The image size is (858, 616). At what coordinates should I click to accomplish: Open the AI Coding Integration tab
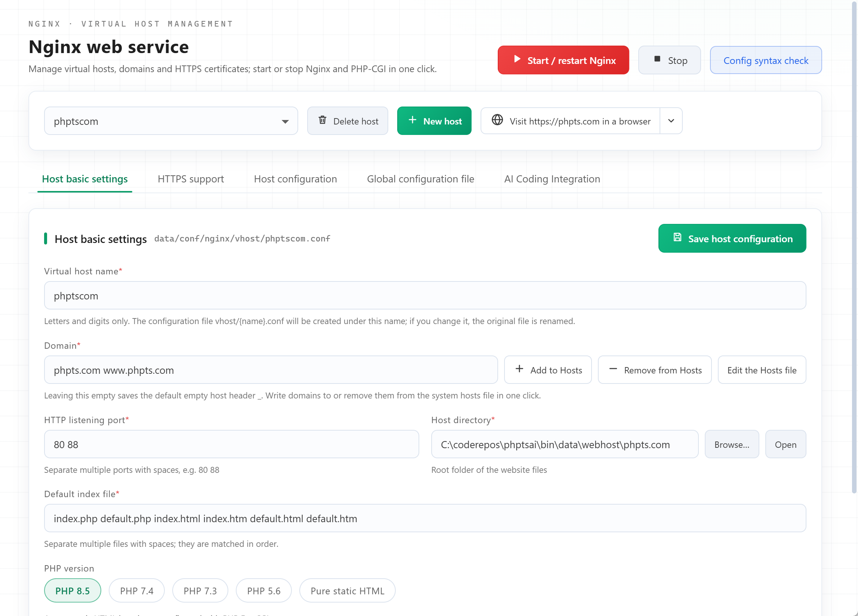click(552, 179)
